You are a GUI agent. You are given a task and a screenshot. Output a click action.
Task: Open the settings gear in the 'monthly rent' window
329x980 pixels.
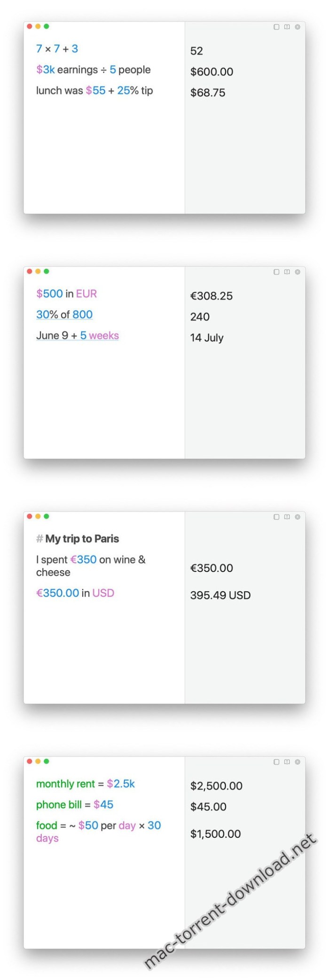298,762
